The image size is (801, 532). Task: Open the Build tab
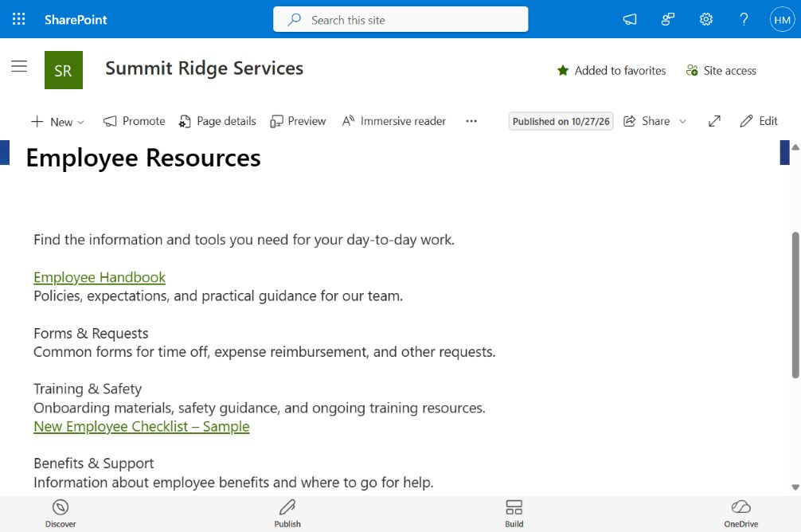click(514, 514)
